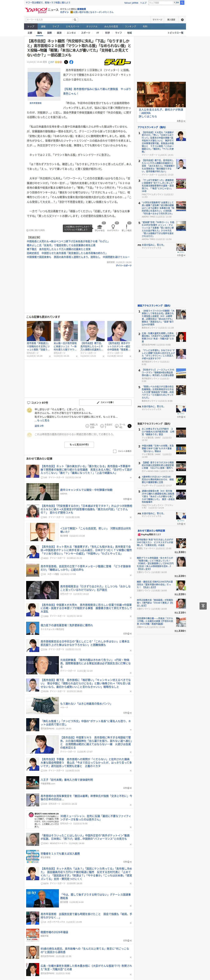Open photo link 高市首相が悩みに悩んで選んだ勝負服

pyautogui.click(x=97, y=91)
